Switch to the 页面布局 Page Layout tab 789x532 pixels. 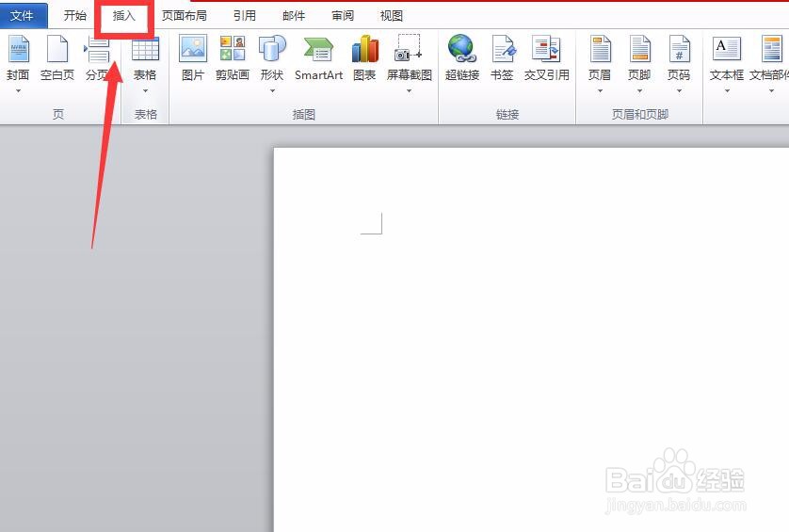pyautogui.click(x=185, y=16)
